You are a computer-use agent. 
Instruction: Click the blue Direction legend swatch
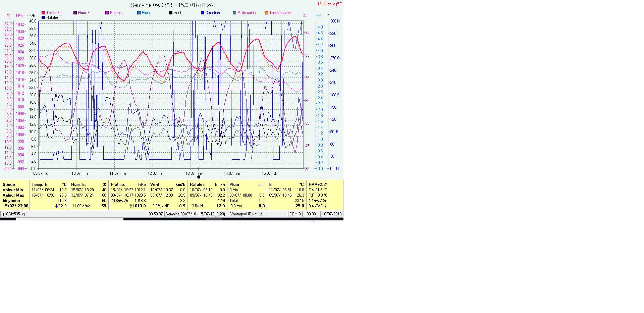(x=203, y=13)
